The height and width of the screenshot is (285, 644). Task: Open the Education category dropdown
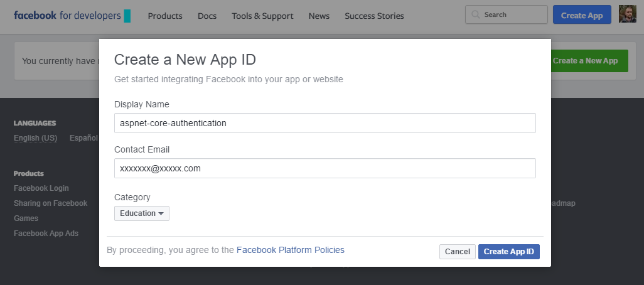tap(142, 213)
